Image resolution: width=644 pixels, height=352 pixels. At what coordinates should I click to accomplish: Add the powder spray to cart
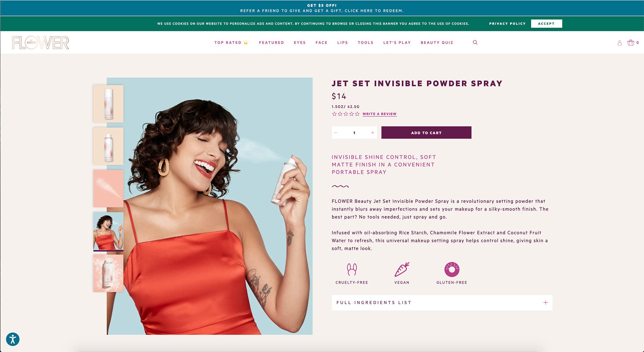426,133
